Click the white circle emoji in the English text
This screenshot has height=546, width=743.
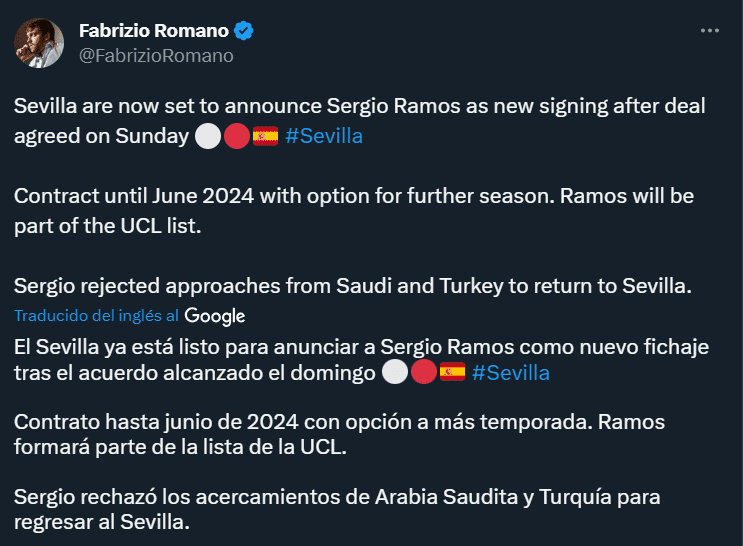tap(207, 136)
